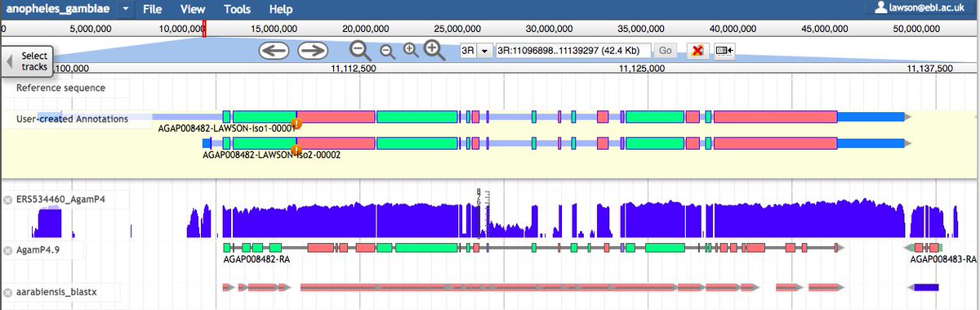Click the track list toggle icon beside red X

point(724,51)
